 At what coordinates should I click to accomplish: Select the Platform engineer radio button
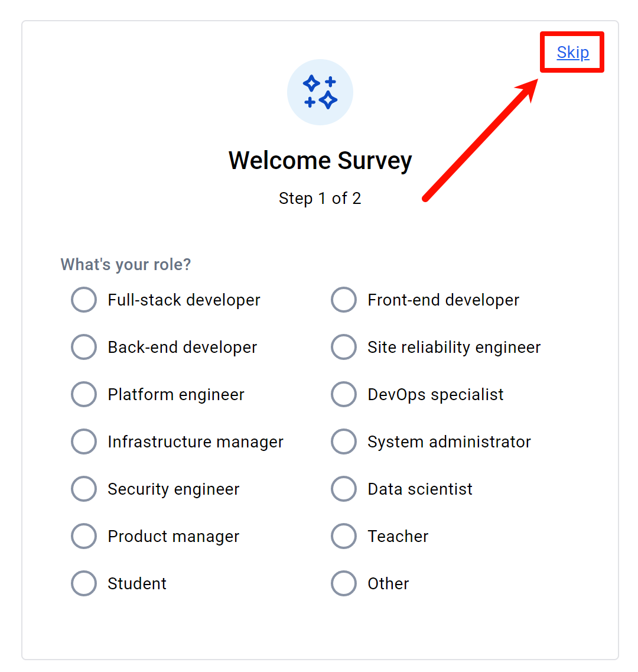[84, 394]
